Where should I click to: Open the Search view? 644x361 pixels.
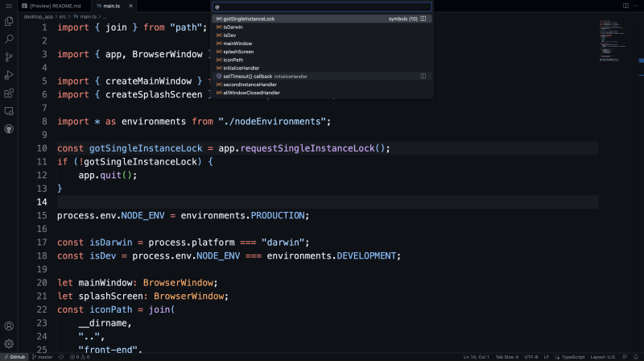point(9,39)
